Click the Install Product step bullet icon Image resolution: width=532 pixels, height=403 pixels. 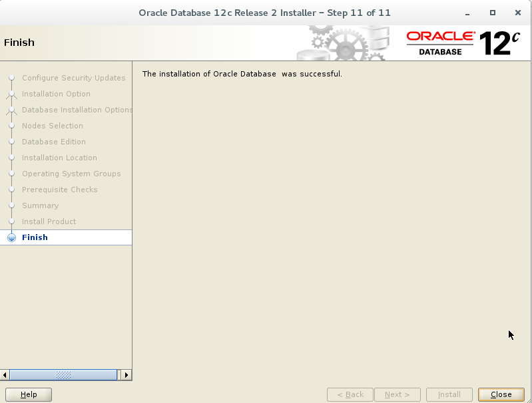(11, 221)
